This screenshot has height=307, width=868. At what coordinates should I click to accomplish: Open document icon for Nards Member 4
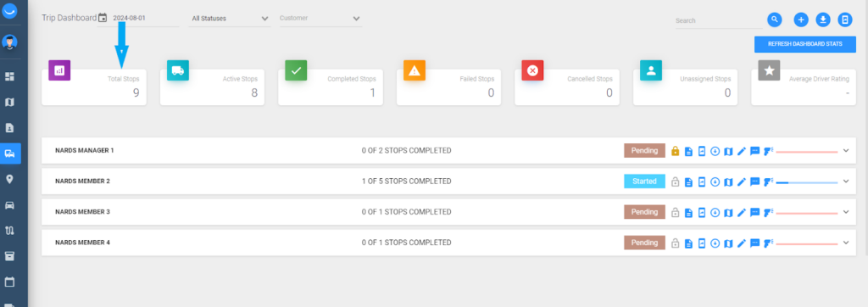[688, 243]
